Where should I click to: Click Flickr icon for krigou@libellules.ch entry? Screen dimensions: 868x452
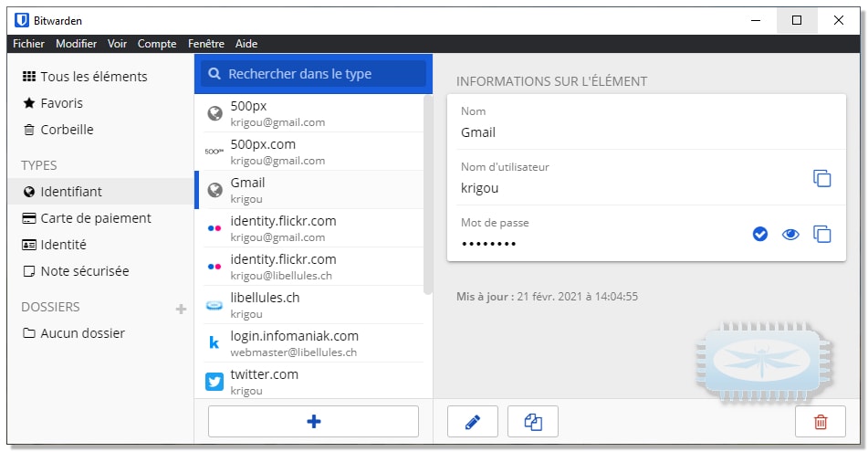tap(214, 267)
